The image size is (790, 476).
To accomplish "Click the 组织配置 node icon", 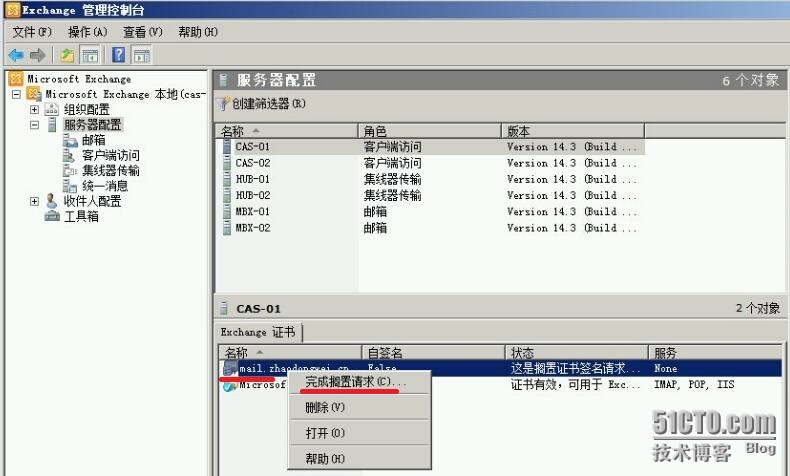I will click(x=52, y=109).
